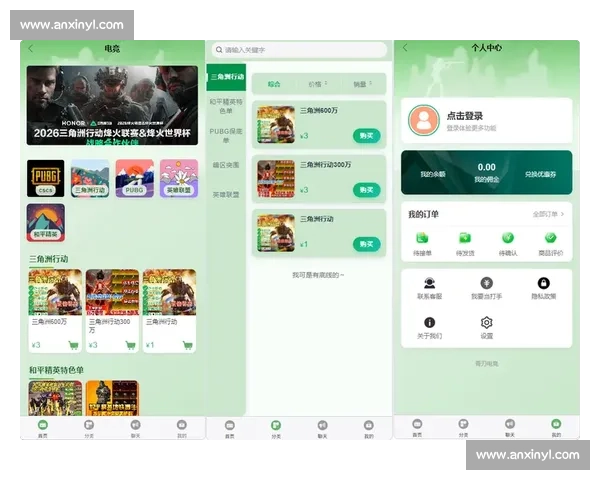Viewport: 600px width, 480px height.
Task: Tap 首页 in the 个人中心 bottom bar
Action: 417,428
